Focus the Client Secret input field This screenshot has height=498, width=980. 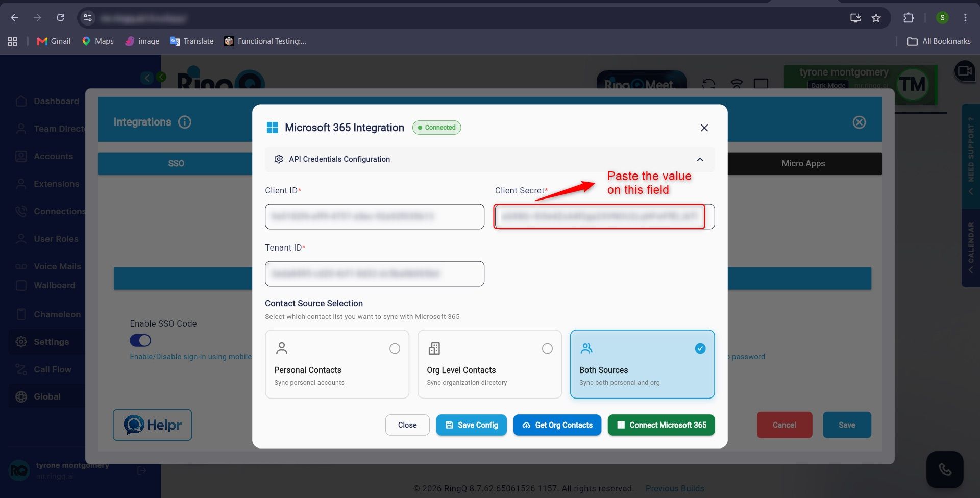pos(604,216)
